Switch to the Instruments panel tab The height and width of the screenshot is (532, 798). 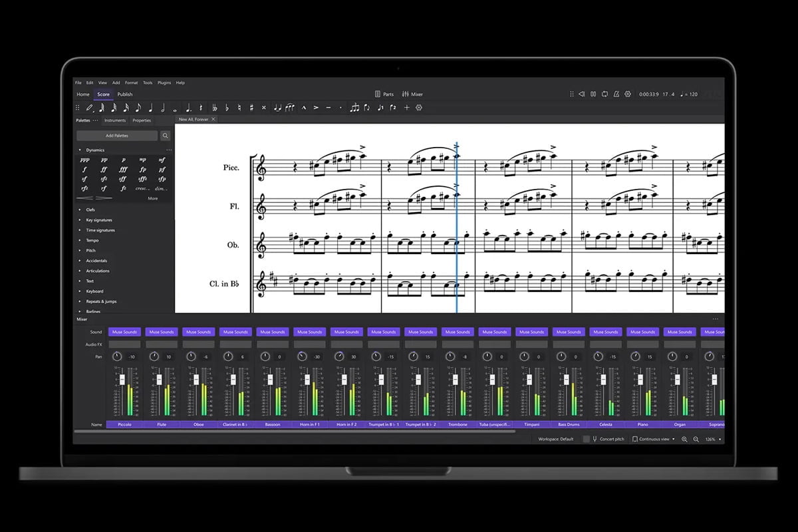tap(115, 120)
